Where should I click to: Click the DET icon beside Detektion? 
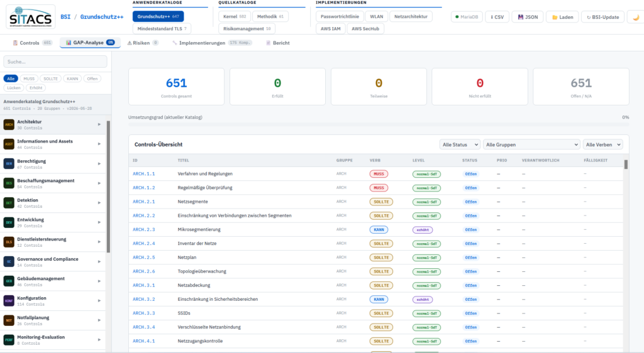[x=9, y=202]
